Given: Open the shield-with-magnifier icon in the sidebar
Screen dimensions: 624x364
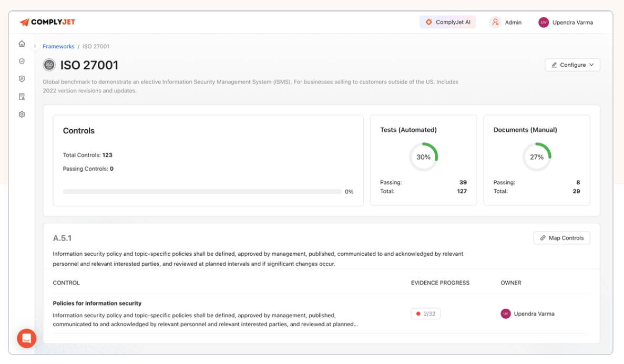Looking at the screenshot, I should coord(22,79).
